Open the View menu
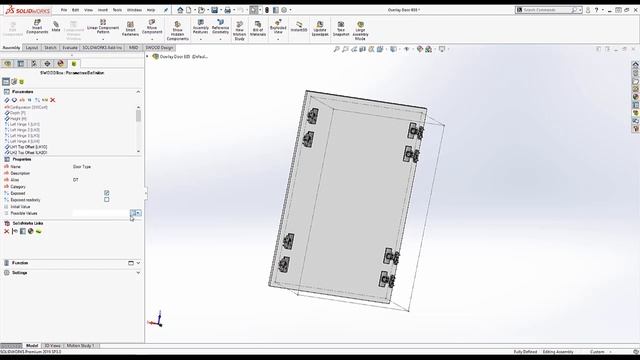Viewport: 640px width, 360px height. (x=88, y=10)
